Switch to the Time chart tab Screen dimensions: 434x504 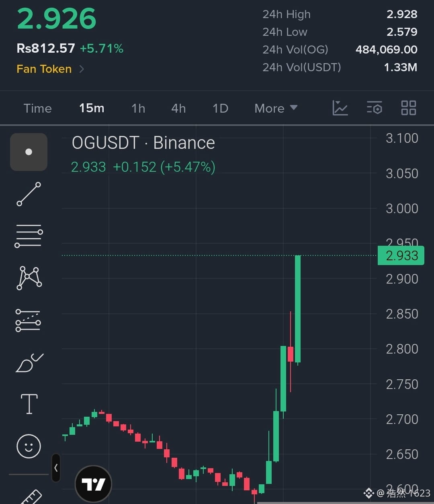coord(37,108)
